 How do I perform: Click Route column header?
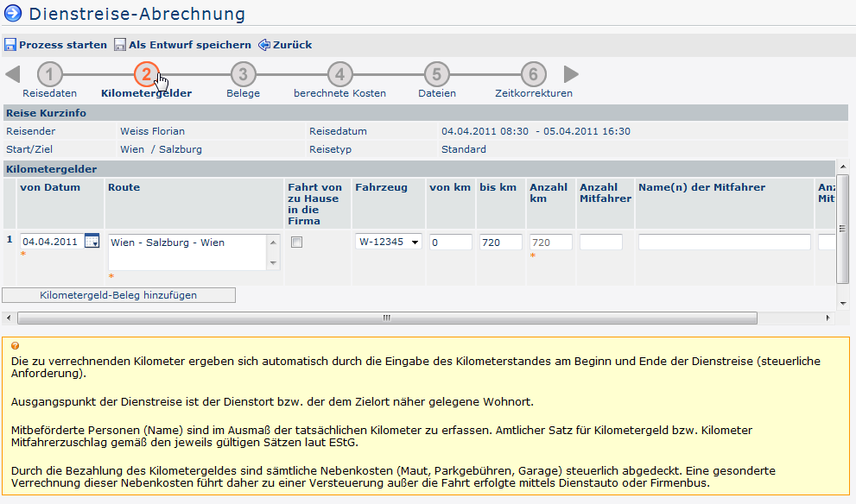coord(124,187)
